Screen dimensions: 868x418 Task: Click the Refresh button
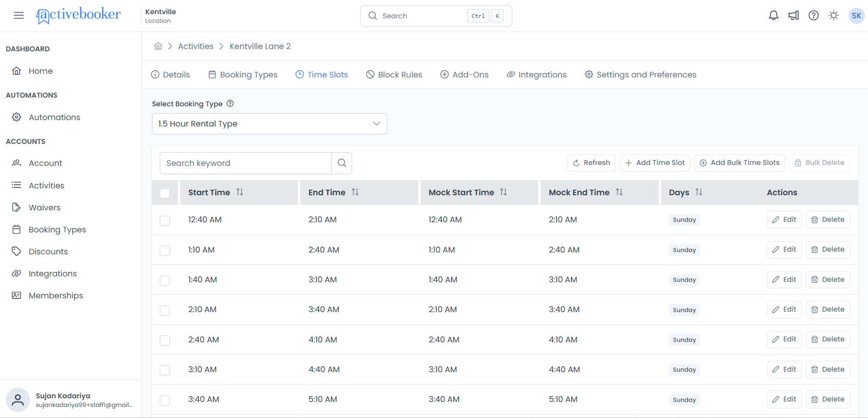coord(591,163)
